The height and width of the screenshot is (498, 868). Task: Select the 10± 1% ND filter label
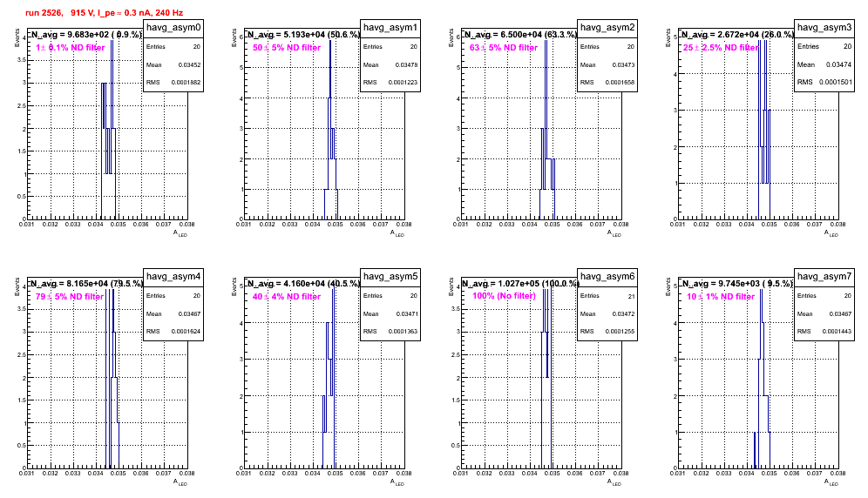tap(721, 297)
